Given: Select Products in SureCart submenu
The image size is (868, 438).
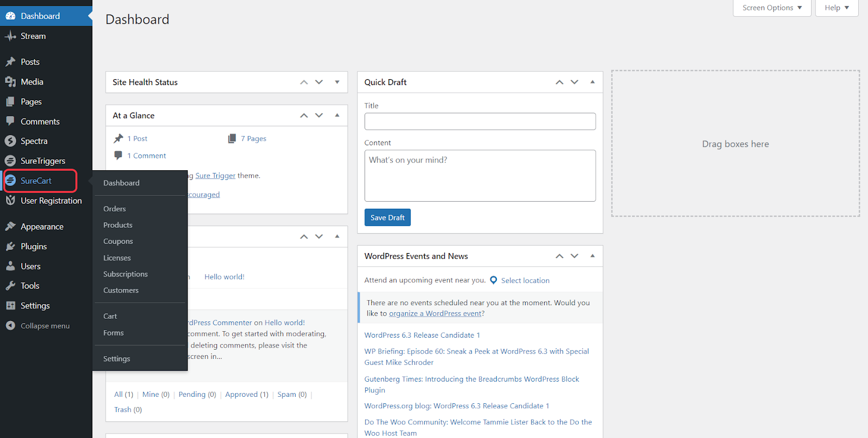Looking at the screenshot, I should (118, 225).
